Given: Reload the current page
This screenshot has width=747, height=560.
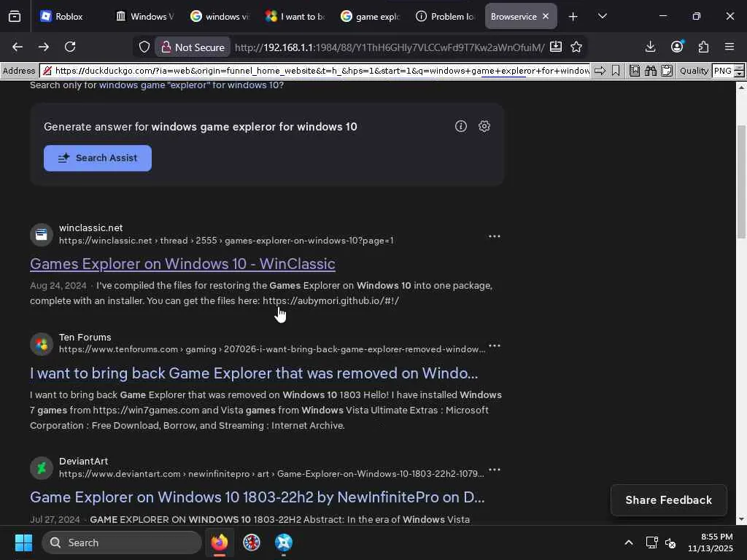Looking at the screenshot, I should [x=70, y=47].
